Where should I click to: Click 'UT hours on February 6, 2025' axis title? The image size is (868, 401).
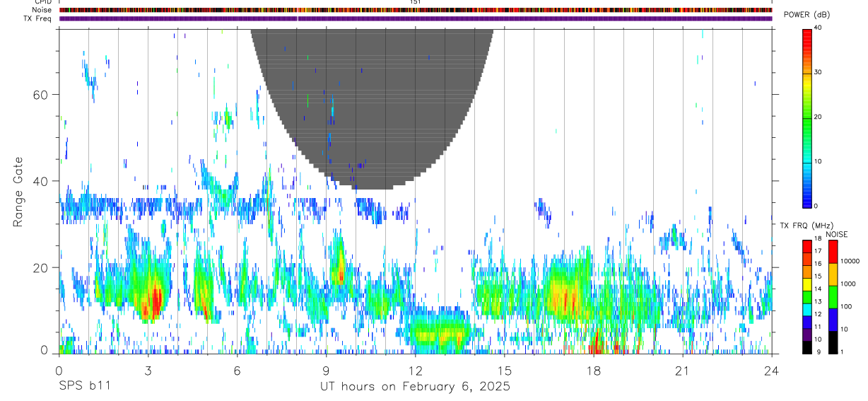coord(415,386)
